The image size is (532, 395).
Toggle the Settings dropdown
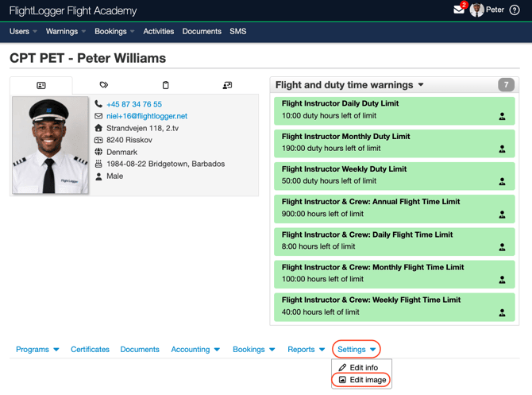click(x=357, y=349)
